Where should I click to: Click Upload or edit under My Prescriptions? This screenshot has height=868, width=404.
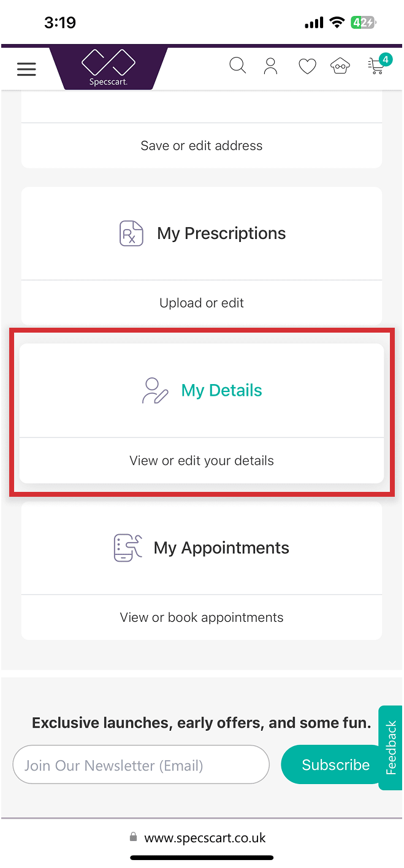pyautogui.click(x=201, y=302)
